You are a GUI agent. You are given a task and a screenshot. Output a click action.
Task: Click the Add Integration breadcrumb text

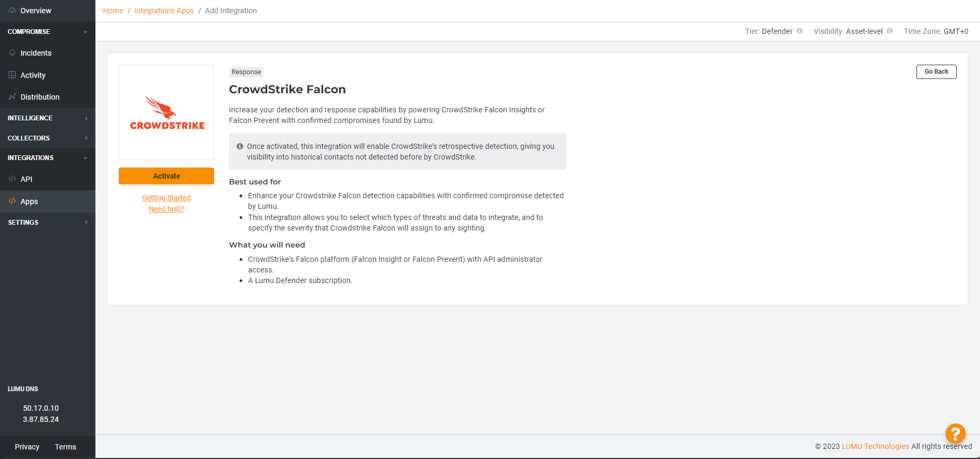[x=231, y=11]
